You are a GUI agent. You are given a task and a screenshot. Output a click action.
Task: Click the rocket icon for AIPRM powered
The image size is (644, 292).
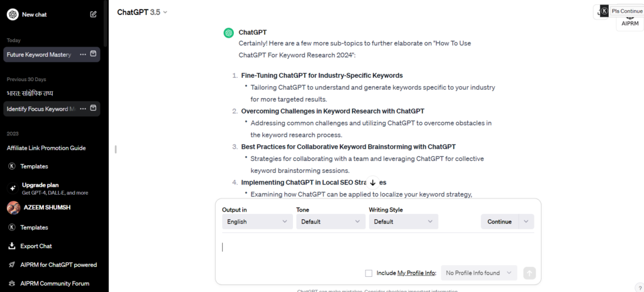12,265
